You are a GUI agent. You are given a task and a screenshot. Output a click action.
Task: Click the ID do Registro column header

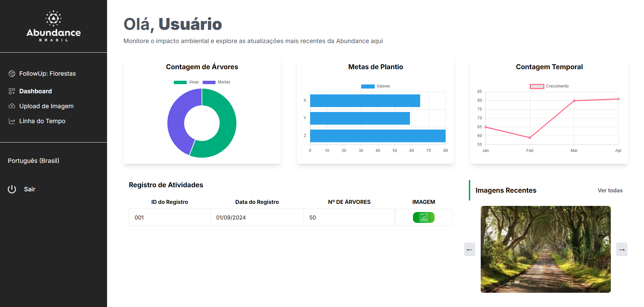coord(170,202)
